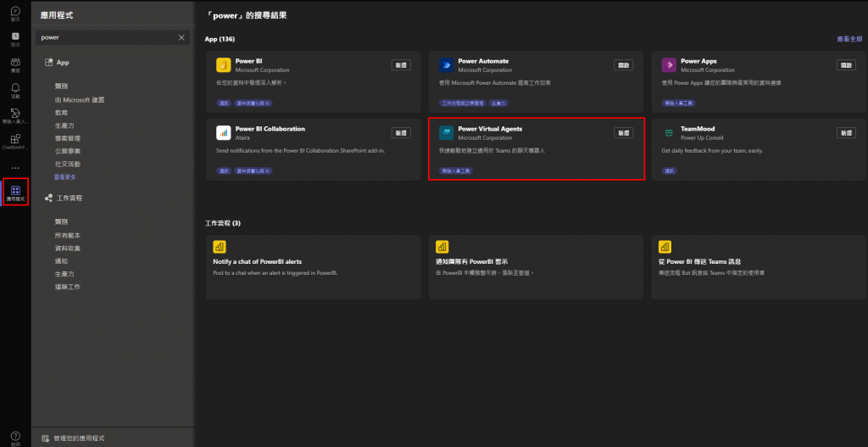The height and width of the screenshot is (447, 868).
Task: Open the Developer Portal rail icon
Action: tap(15, 115)
